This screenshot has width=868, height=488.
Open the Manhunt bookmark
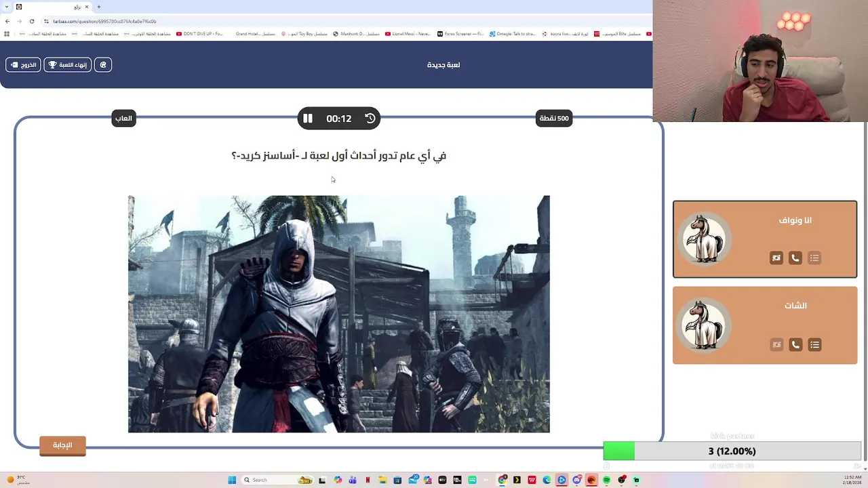tap(356, 34)
